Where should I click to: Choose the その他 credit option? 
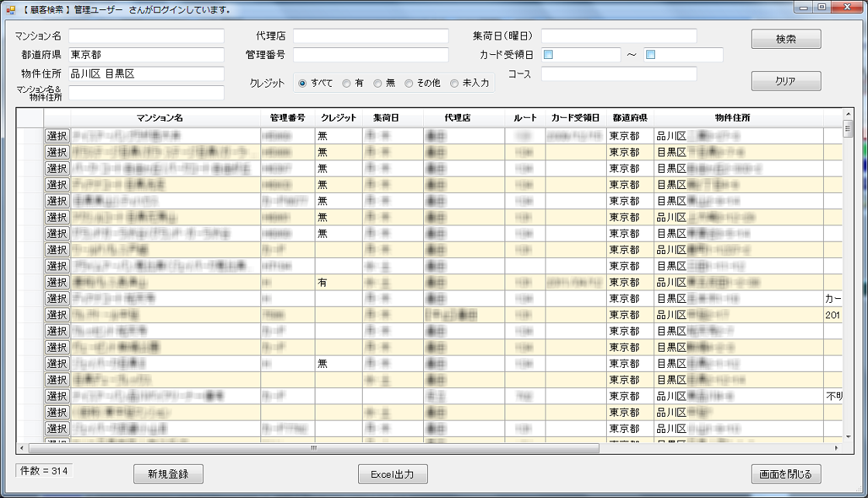coord(409,83)
